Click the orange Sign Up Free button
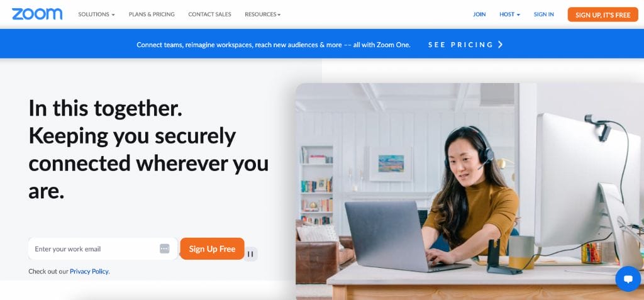The height and width of the screenshot is (300, 644). (x=212, y=248)
